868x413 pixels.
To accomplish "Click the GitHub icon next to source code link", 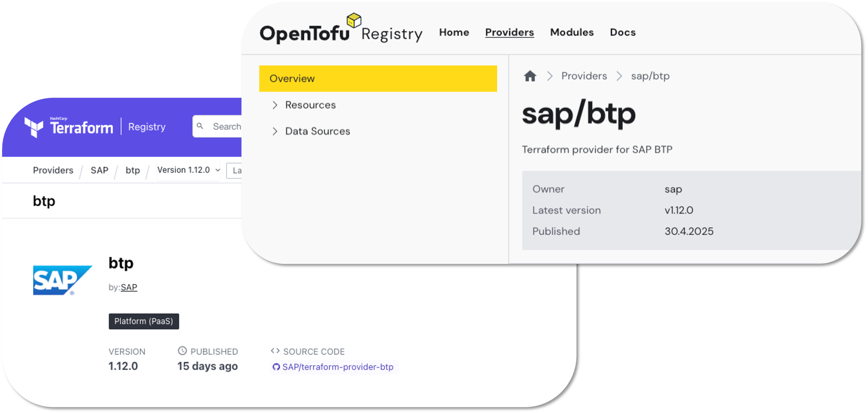I will (276, 367).
